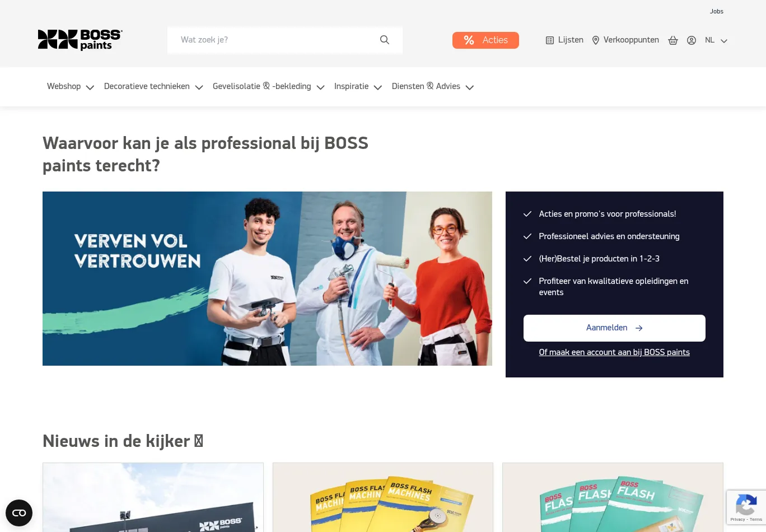Image resolution: width=766 pixels, height=532 pixels.
Task: Follow the 'Of maak een account aan' link
Action: tap(614, 352)
